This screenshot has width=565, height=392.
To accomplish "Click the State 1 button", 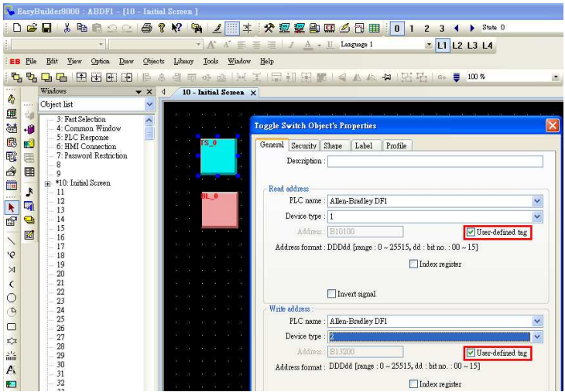I will [x=412, y=28].
